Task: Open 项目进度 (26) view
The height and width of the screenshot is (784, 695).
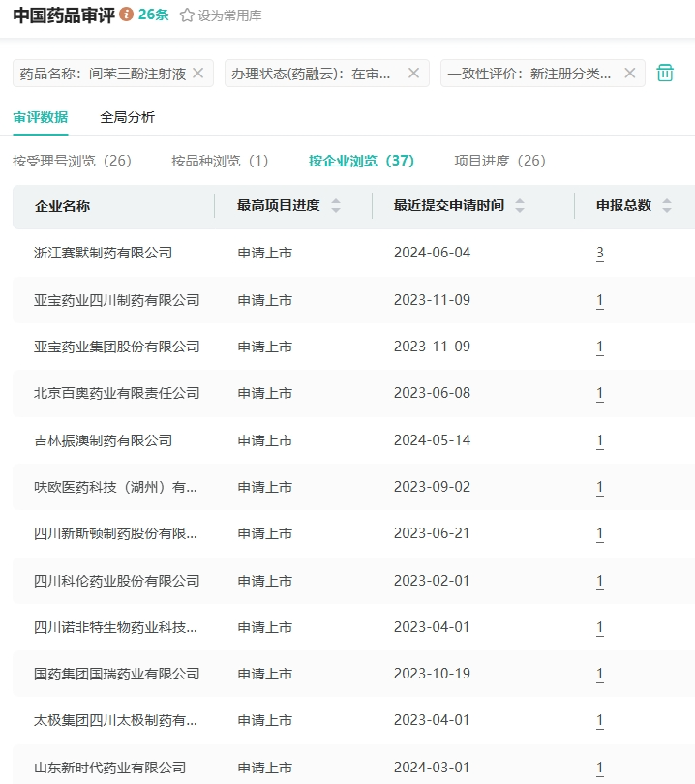Action: pyautogui.click(x=499, y=161)
